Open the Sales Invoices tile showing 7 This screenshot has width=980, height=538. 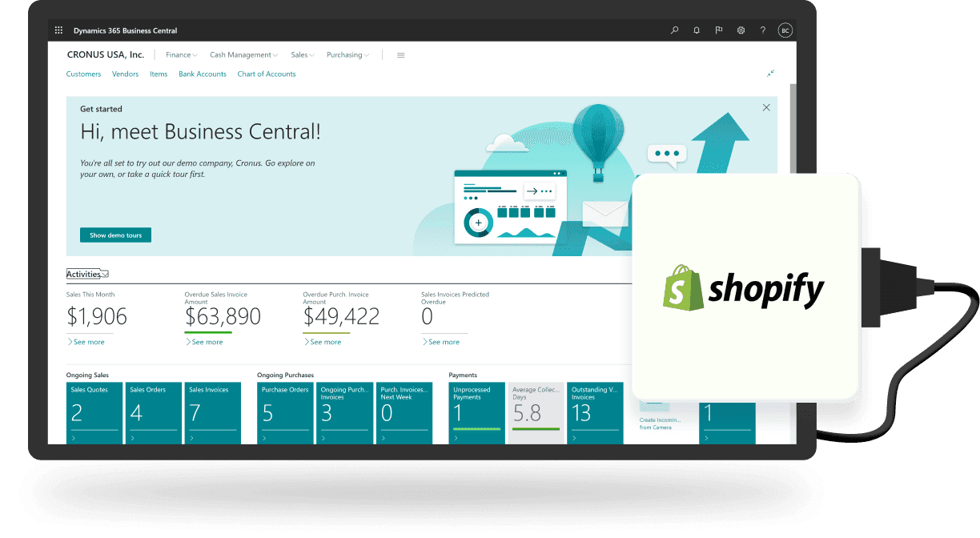(212, 412)
